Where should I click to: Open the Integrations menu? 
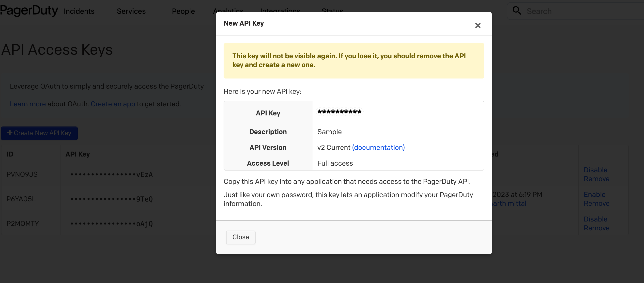280,11
